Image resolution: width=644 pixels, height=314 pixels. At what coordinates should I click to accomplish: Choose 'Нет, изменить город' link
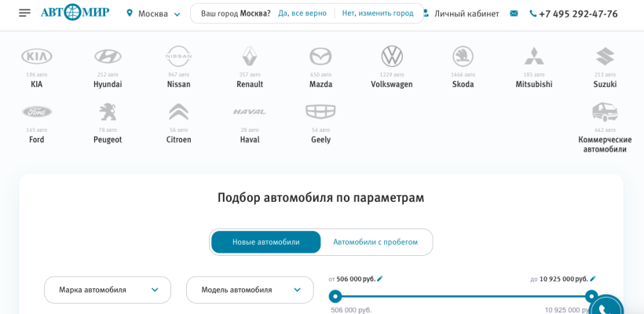click(378, 13)
